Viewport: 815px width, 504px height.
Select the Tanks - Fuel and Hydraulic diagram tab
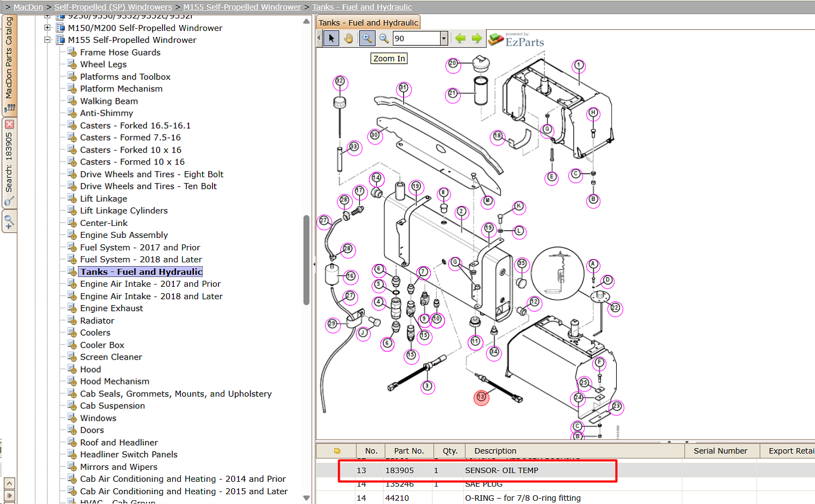tap(368, 23)
